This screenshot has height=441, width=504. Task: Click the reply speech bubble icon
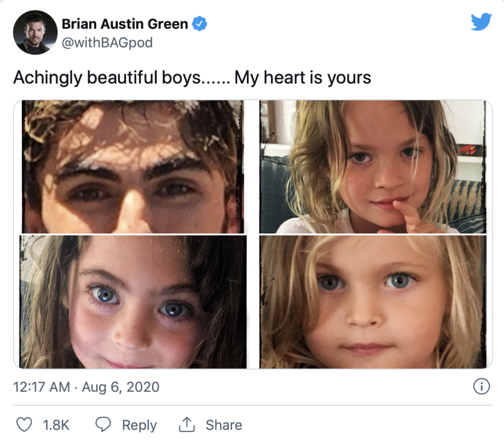pyautogui.click(x=104, y=425)
